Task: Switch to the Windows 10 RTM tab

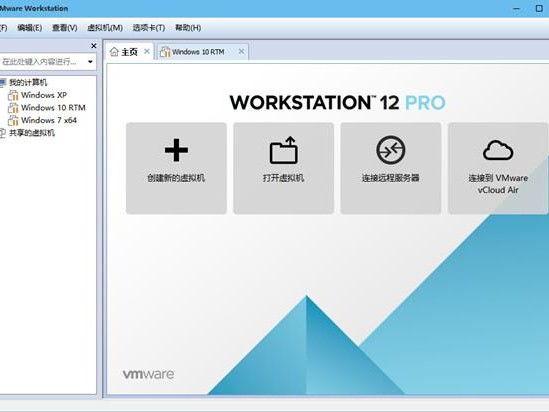Action: point(203,52)
